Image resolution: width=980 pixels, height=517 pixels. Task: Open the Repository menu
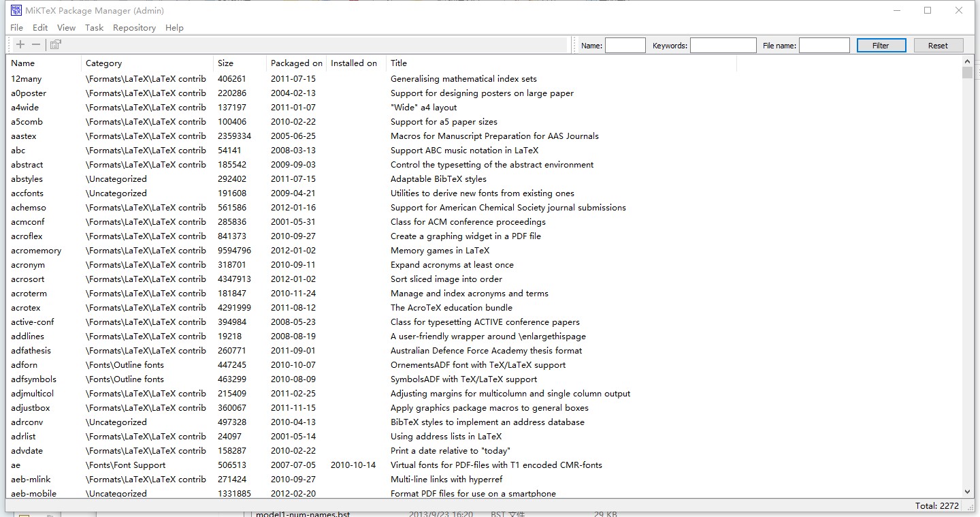click(134, 28)
